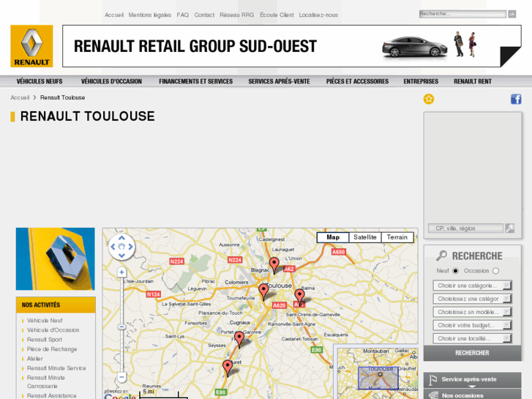Open the Choisir une catégorie dropdown
532x399 pixels.
pos(472,286)
